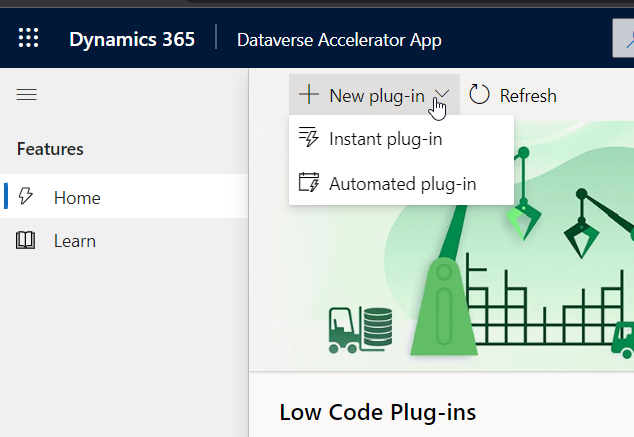
Task: Click the Automated plug-in calendar icon
Action: click(309, 184)
